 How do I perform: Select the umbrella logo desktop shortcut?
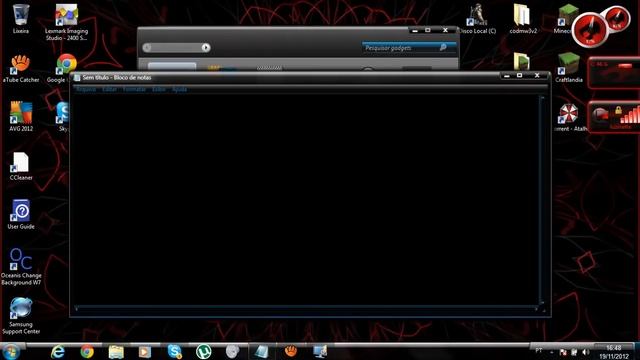tap(569, 117)
